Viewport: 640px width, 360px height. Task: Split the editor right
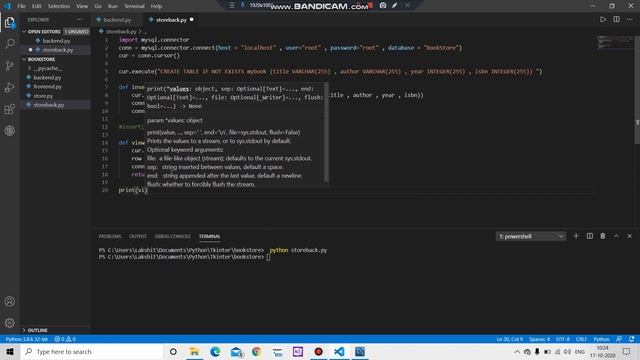616,20
